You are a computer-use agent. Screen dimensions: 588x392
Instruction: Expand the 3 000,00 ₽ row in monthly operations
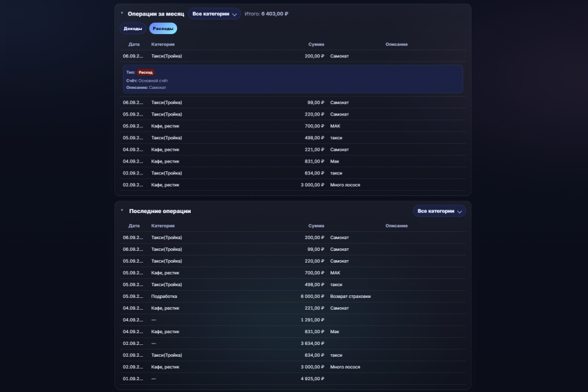pyautogui.click(x=293, y=185)
